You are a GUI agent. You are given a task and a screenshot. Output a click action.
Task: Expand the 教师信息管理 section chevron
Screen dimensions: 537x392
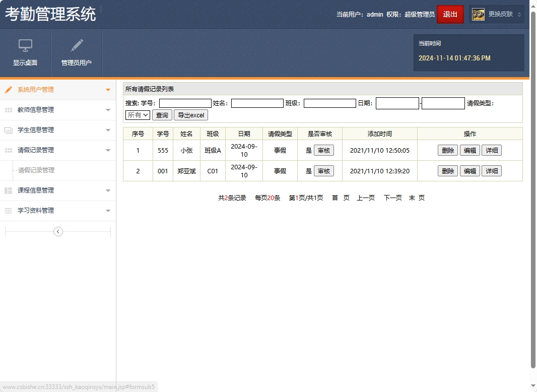pyautogui.click(x=108, y=110)
